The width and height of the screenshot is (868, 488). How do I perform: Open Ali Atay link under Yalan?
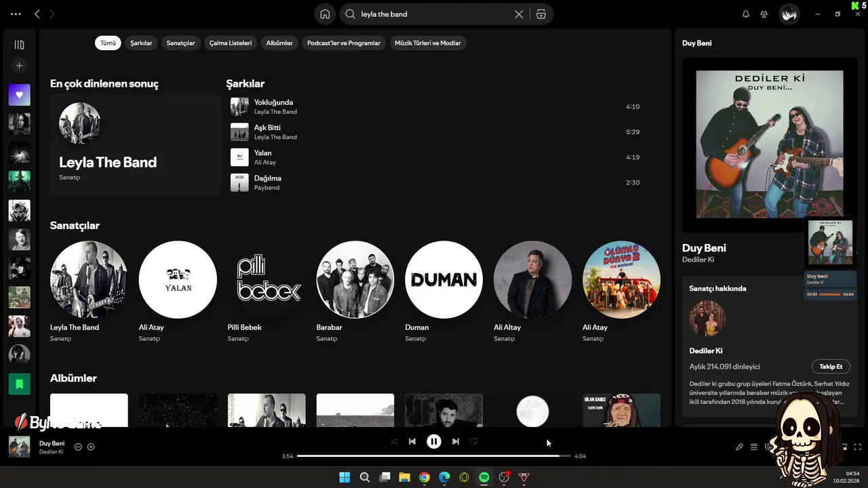point(265,163)
